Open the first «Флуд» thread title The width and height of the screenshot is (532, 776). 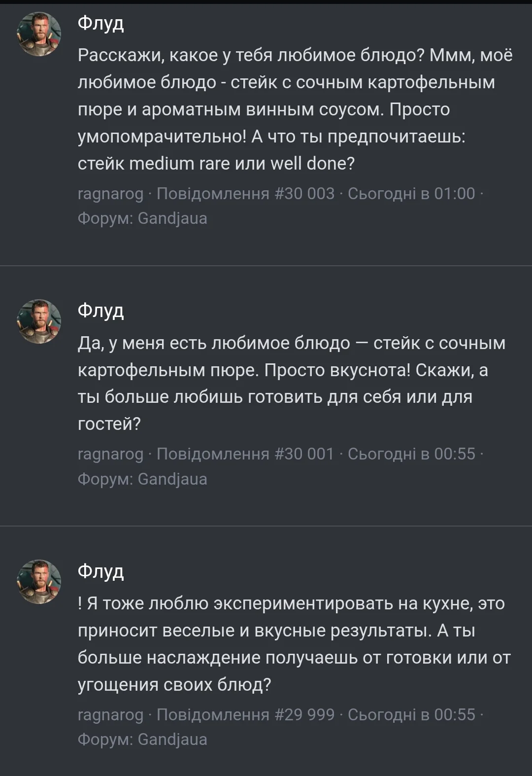point(101,23)
